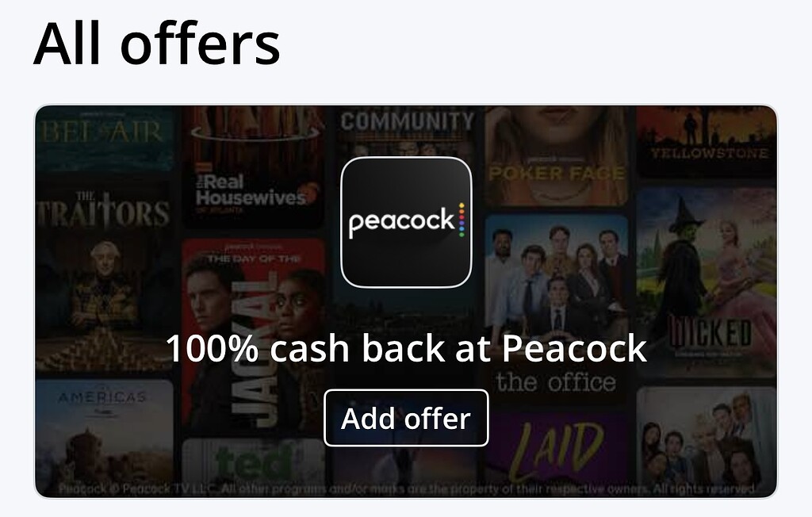Select the 100% cash back at Peacock text
Viewport: 812px width, 517px height.
tap(406, 348)
